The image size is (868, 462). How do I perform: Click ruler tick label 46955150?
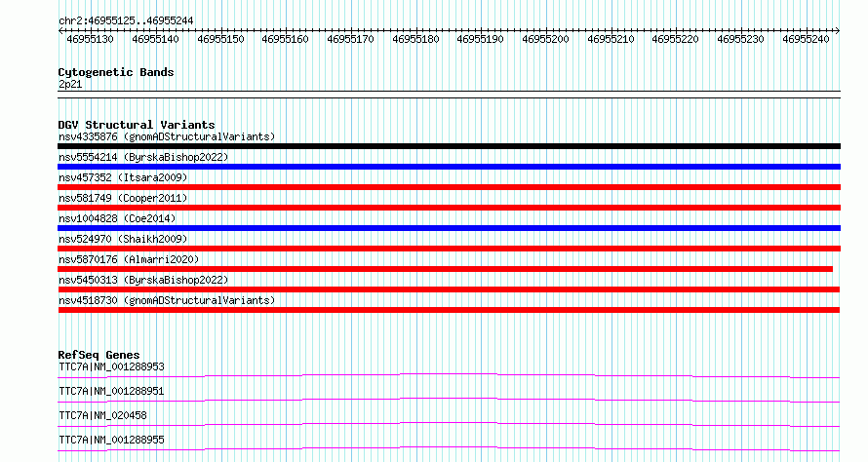(x=220, y=39)
